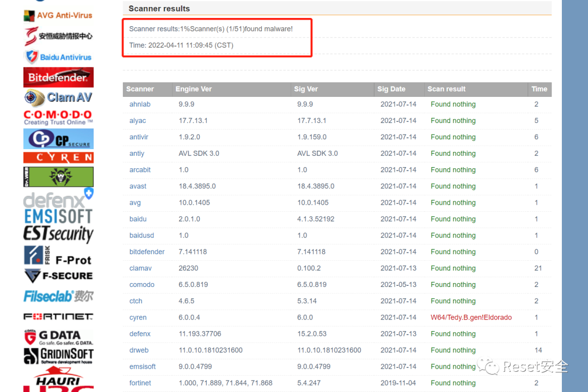This screenshot has width=588, height=392.
Task: Open the ahnlab scanner link
Action: point(140,105)
